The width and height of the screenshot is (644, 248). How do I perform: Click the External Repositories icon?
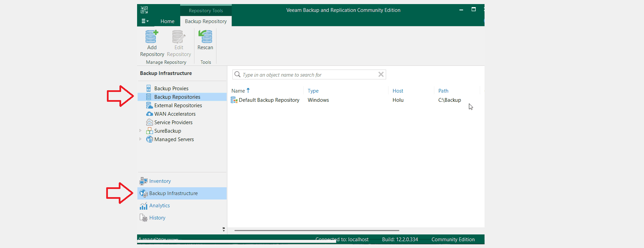coord(149,106)
